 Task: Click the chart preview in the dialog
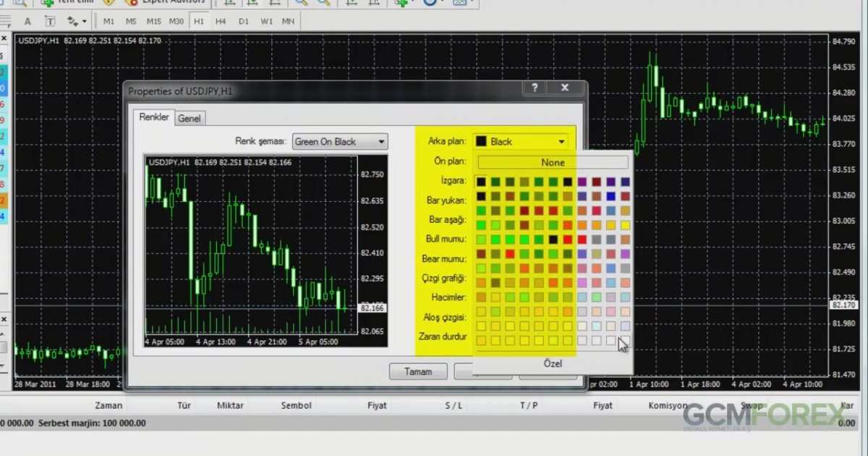265,251
